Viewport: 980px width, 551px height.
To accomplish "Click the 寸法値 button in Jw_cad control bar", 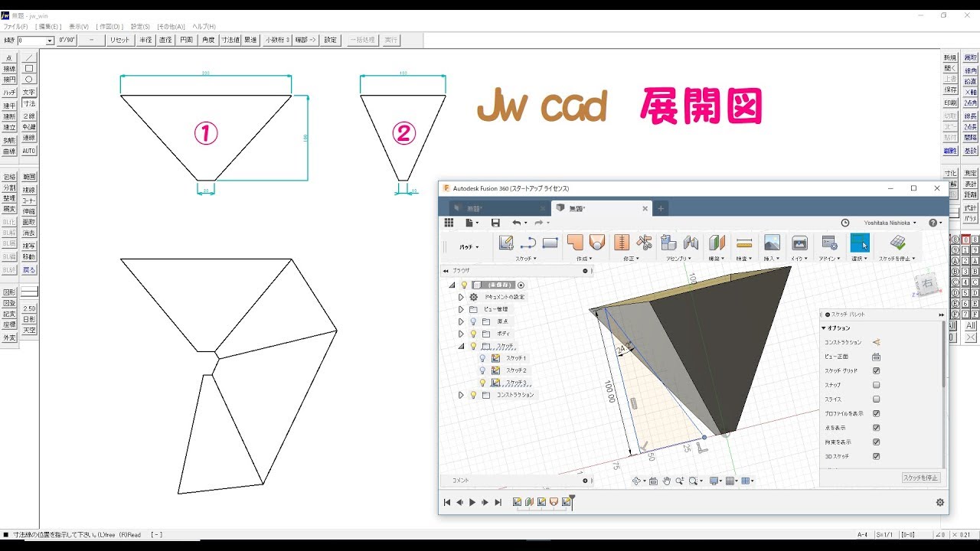I will [x=230, y=40].
